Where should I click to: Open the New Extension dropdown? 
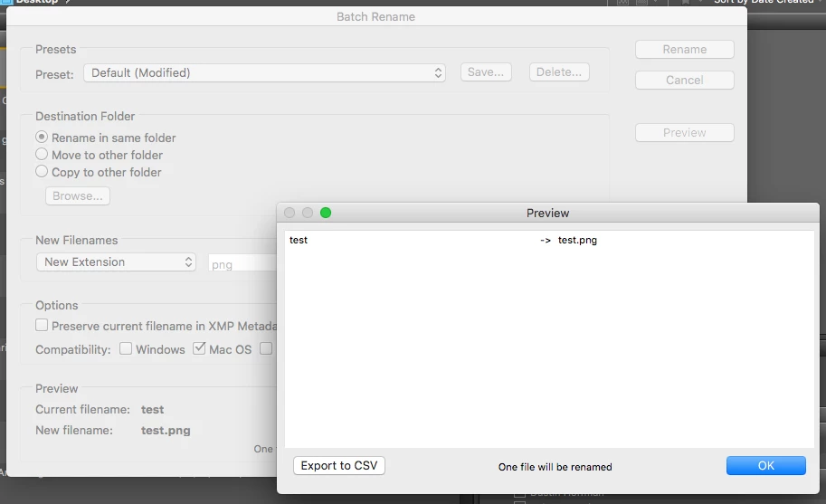click(x=116, y=262)
